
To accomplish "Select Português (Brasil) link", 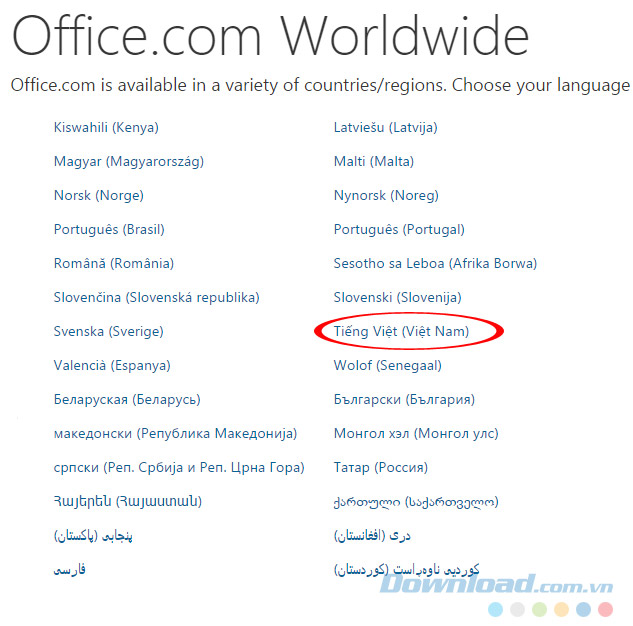I will pos(109,229).
